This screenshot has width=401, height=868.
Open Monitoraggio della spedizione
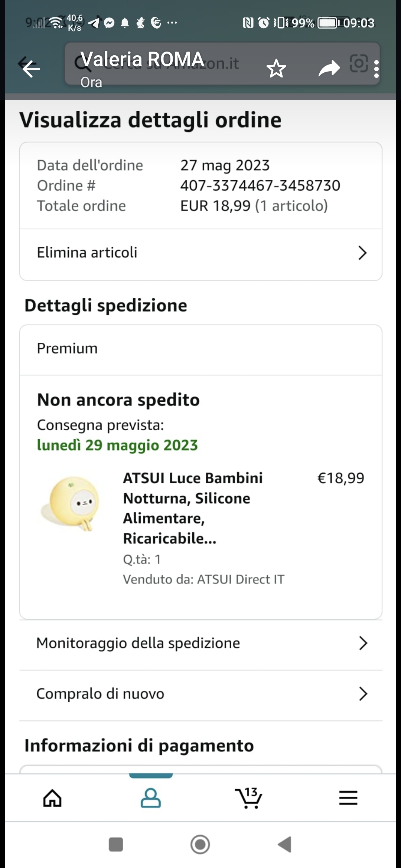pos(200,644)
